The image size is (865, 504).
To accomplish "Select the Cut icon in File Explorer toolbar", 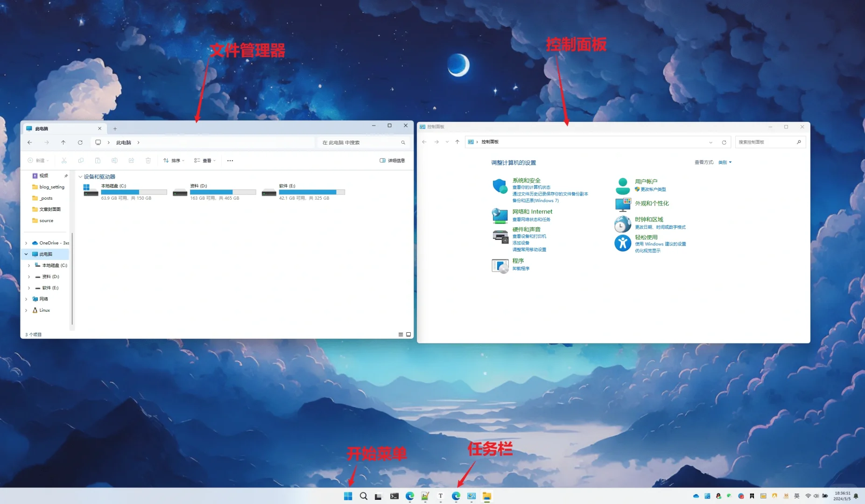I will point(64,161).
